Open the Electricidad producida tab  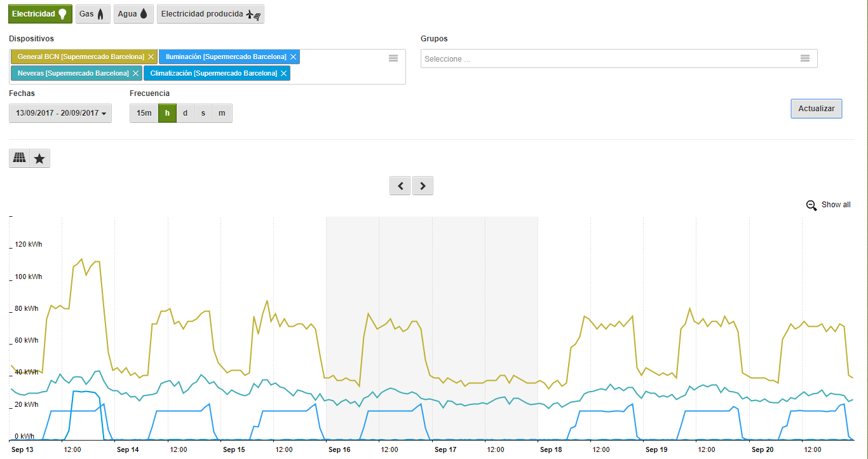[210, 14]
